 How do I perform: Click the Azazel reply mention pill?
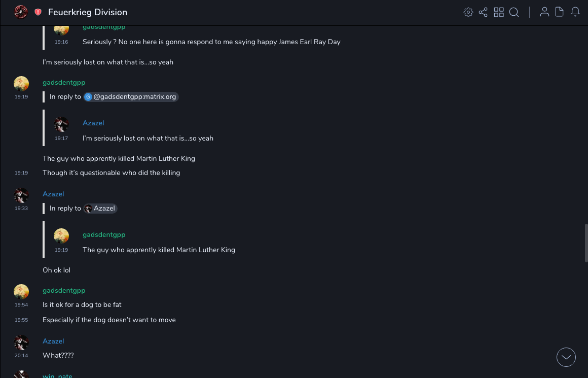coord(100,208)
